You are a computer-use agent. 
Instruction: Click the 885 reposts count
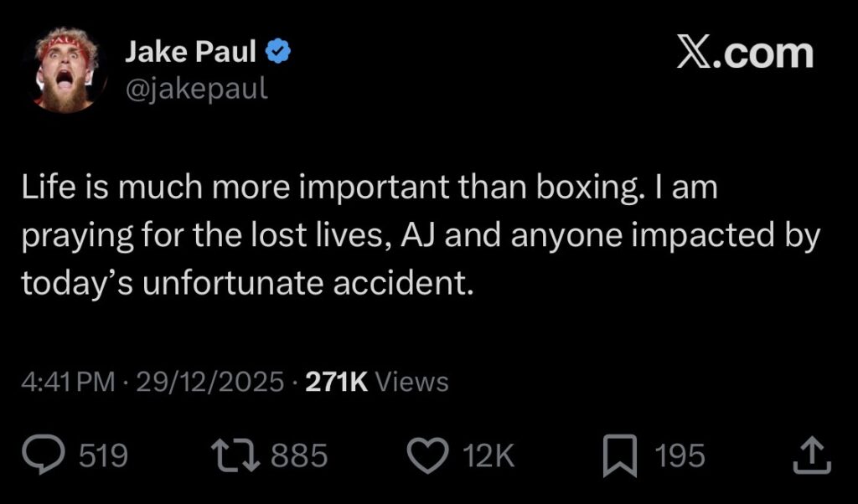[x=299, y=456]
